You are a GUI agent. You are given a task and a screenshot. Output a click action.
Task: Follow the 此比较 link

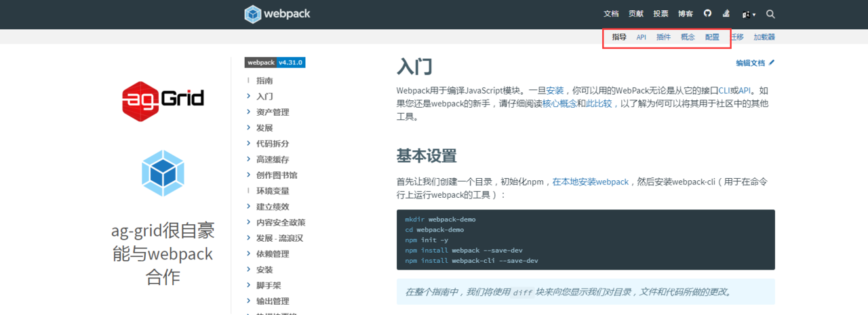[599, 104]
